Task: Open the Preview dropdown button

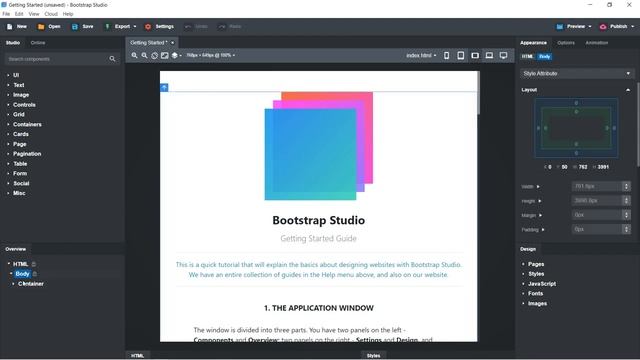Action: tap(574, 27)
